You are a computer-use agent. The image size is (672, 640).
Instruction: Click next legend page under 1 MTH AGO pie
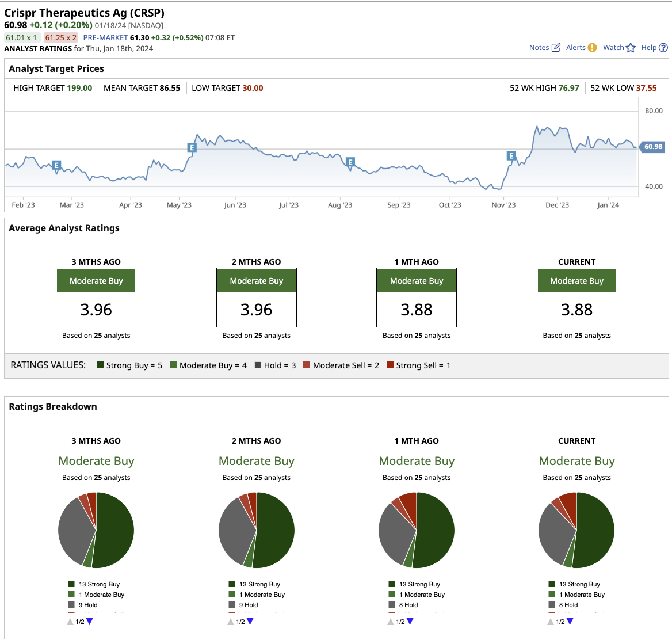point(410,622)
